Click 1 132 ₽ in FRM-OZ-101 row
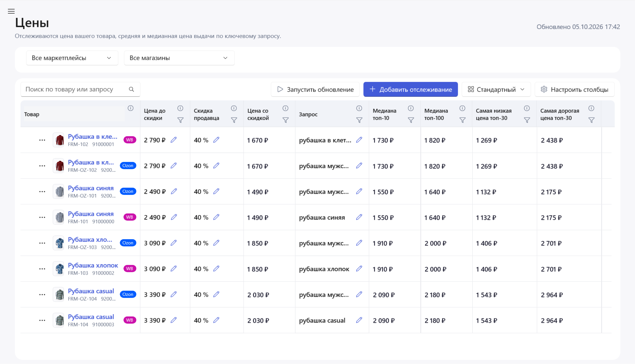The height and width of the screenshot is (364, 635). [x=486, y=192]
